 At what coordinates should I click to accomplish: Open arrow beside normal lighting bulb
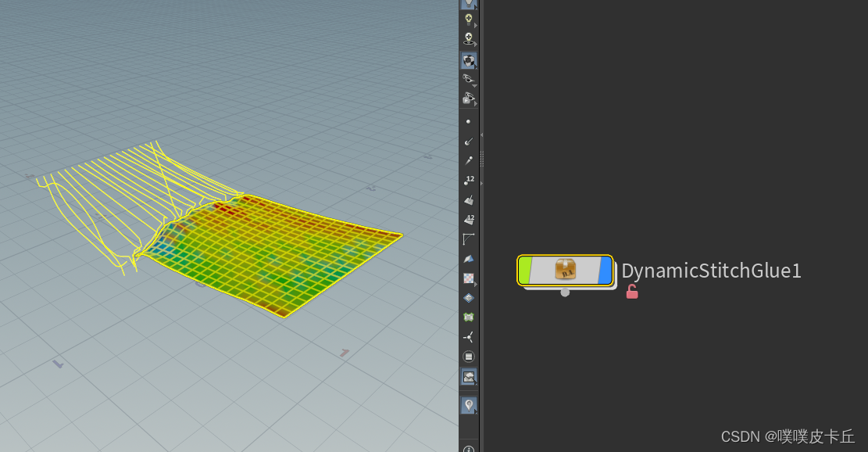(x=476, y=26)
